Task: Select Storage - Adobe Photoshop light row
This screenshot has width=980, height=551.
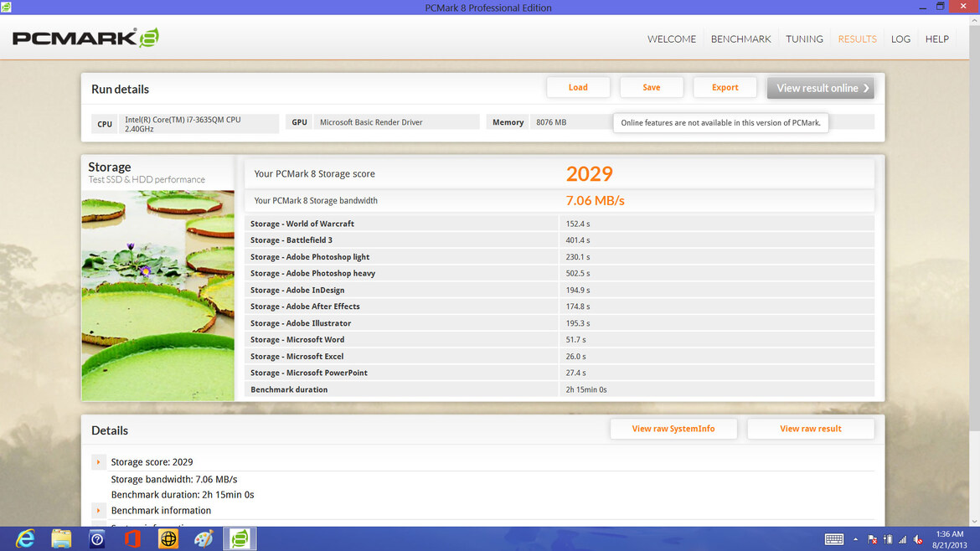Action: tap(560, 257)
